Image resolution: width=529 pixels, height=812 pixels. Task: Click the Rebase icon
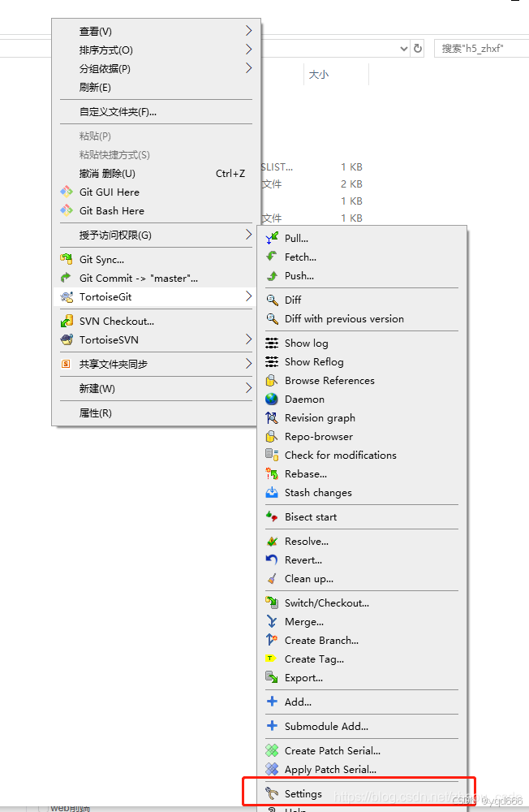272,473
